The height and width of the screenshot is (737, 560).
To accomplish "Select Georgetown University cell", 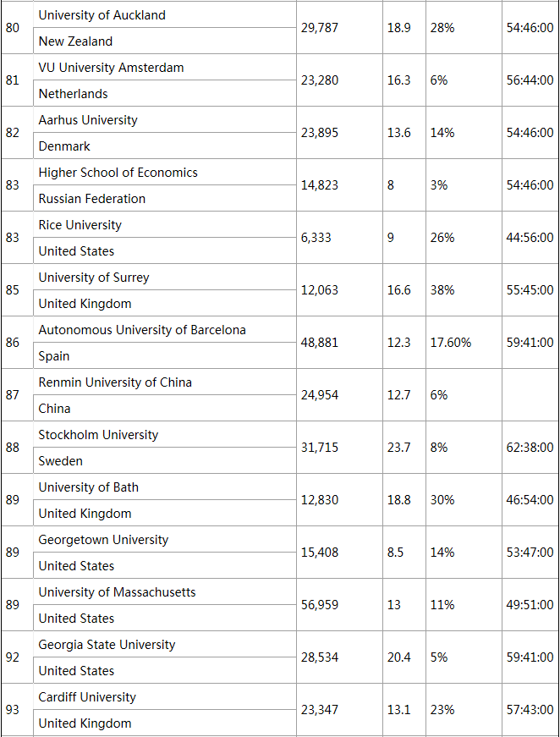I will [x=103, y=540].
